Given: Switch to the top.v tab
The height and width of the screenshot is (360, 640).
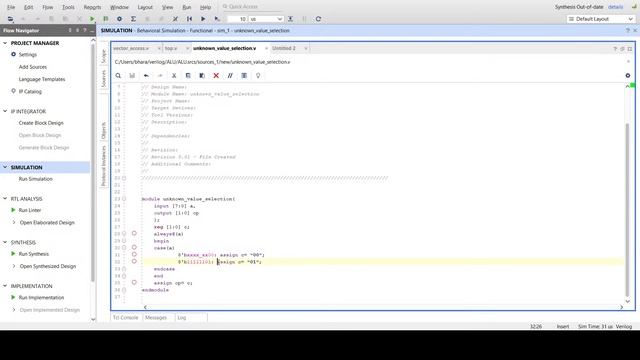Looking at the screenshot, I should pyautogui.click(x=171, y=48).
